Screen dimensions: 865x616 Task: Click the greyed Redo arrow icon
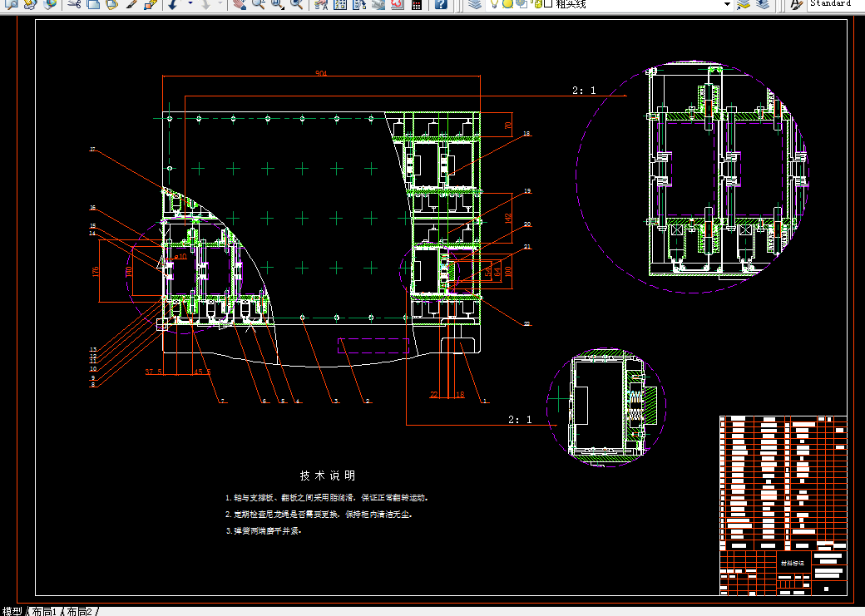[x=205, y=4]
